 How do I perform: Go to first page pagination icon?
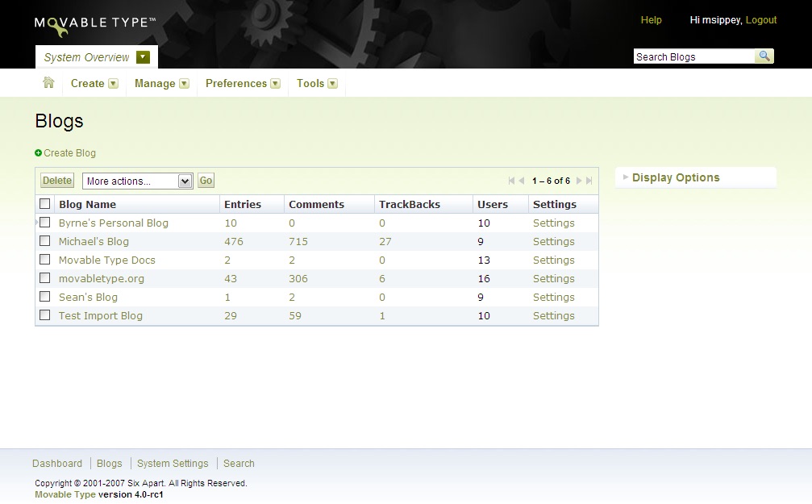(511, 181)
